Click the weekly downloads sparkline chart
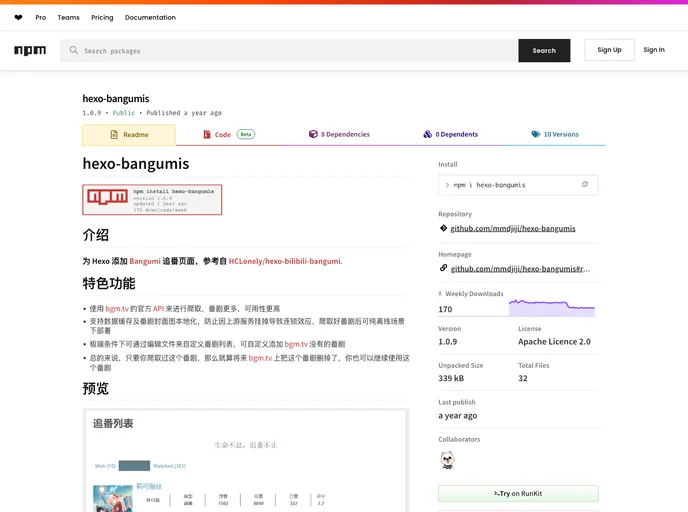Image resolution: width=688 pixels, height=512 pixels. [x=552, y=307]
